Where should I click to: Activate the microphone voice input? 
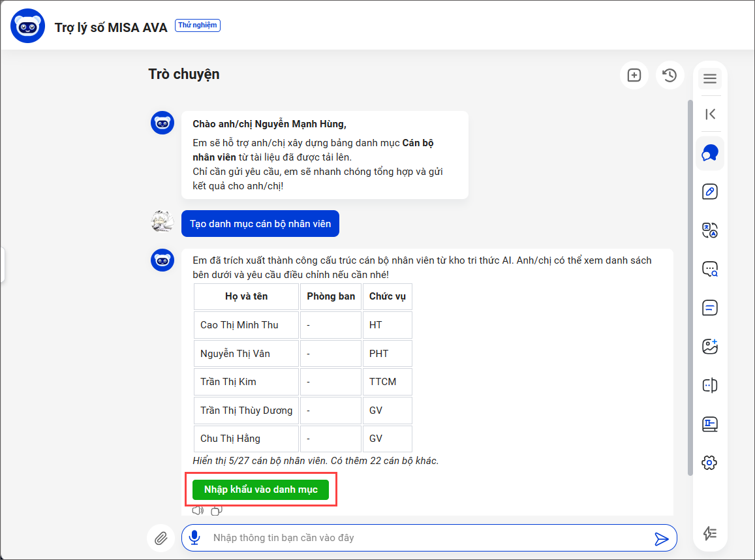tap(194, 538)
